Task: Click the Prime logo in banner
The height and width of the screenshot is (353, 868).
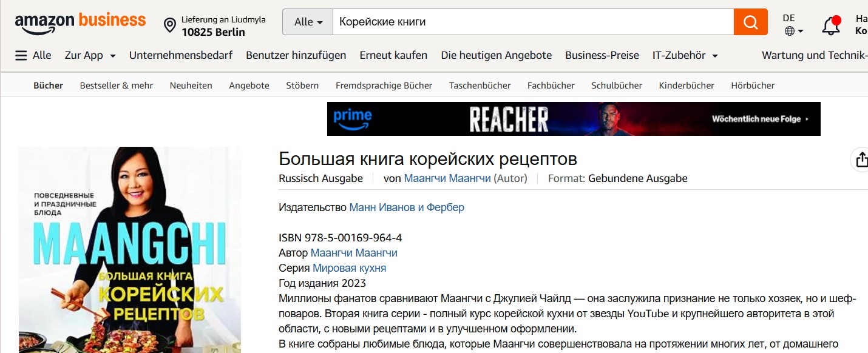Action: pos(352,119)
